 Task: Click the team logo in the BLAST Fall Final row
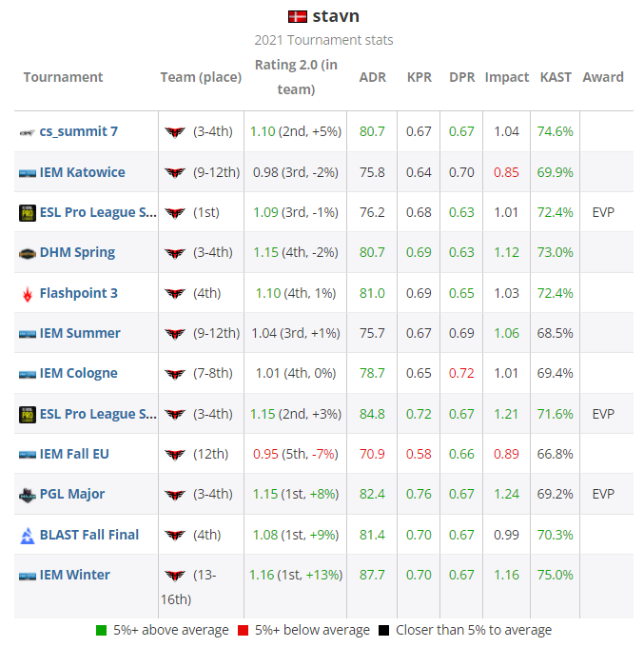(175, 535)
